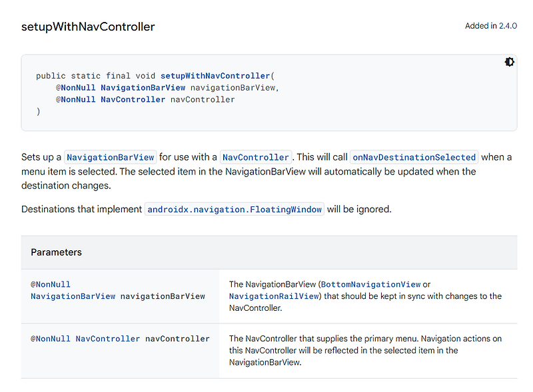Open the onNavDestinationSelected link
The height and width of the screenshot is (392, 533).
click(414, 158)
